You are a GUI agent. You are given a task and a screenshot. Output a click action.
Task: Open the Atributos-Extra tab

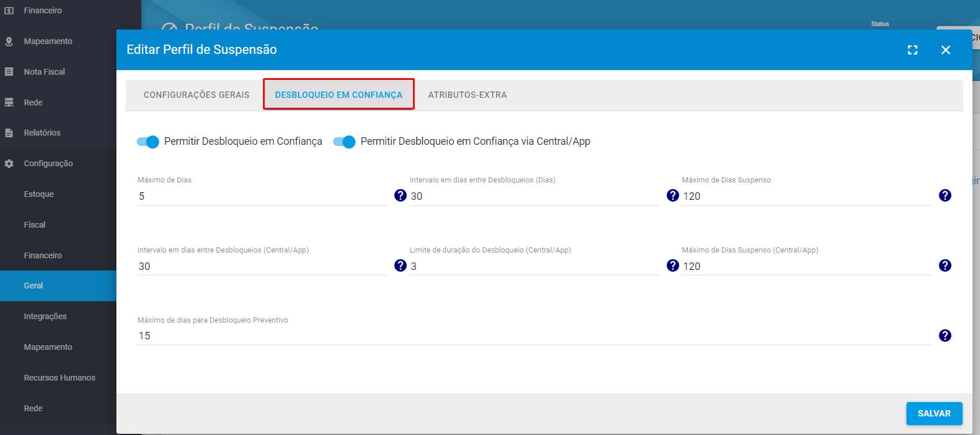(x=467, y=95)
